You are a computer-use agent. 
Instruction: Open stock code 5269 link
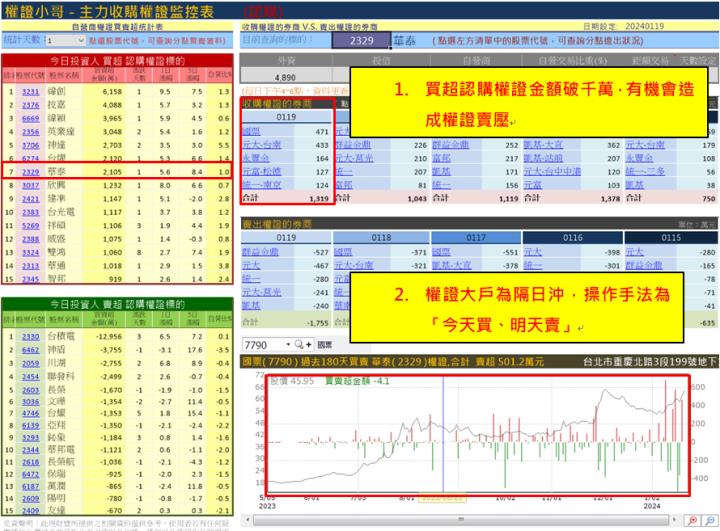tap(31, 226)
